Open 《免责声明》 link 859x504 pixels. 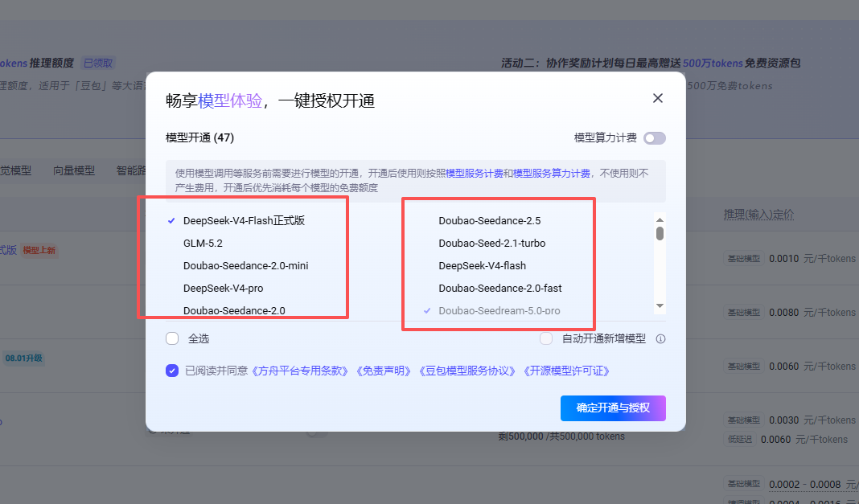[384, 371]
